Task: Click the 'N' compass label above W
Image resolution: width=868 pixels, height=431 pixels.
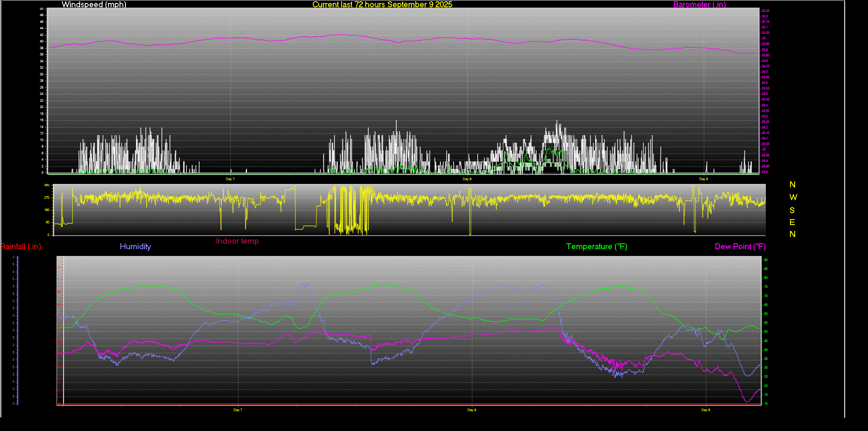Action: 793,184
